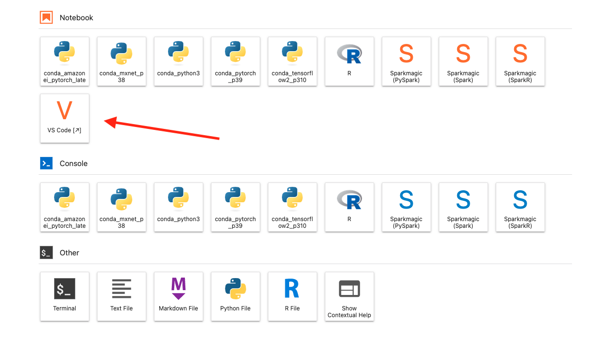Screen dimensions: 615x364
Task: Launch an R console in Console section
Action: coord(349,207)
